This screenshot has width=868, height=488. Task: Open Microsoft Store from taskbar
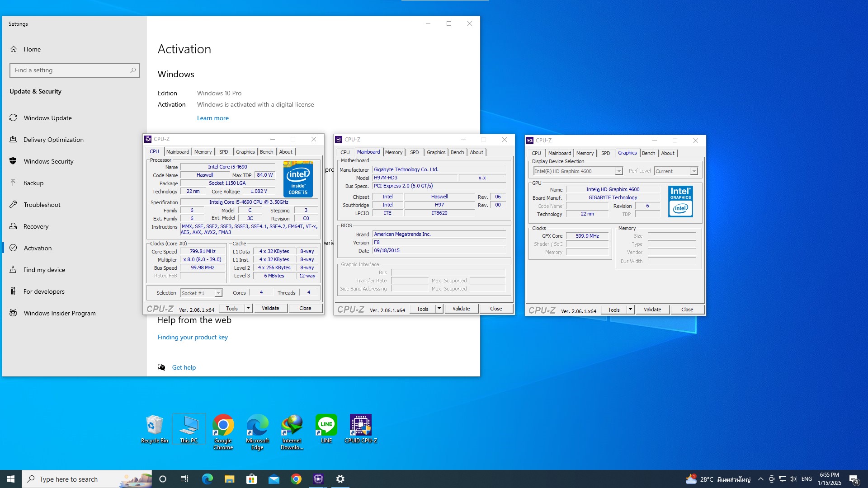(251, 479)
